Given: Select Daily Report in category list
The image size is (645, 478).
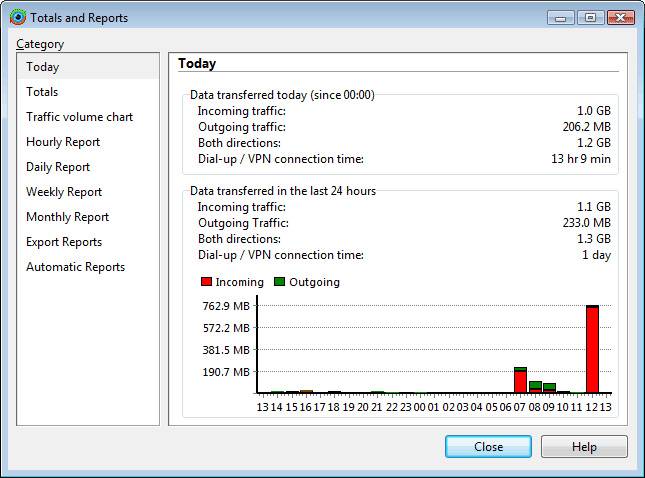Looking at the screenshot, I should click(x=58, y=167).
